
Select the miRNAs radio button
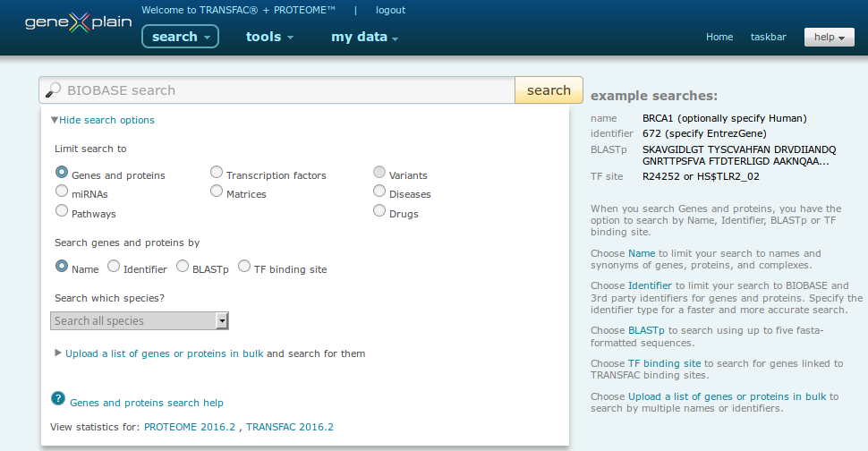pyautogui.click(x=62, y=191)
